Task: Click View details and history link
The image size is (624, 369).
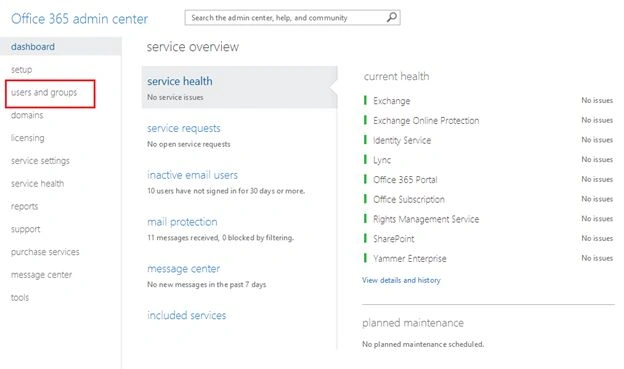Action: [401, 280]
